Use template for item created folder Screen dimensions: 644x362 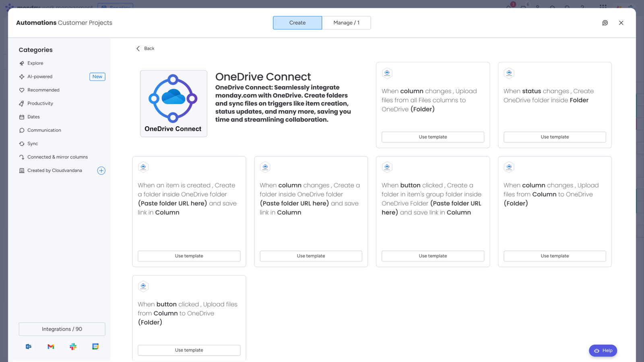click(x=189, y=256)
